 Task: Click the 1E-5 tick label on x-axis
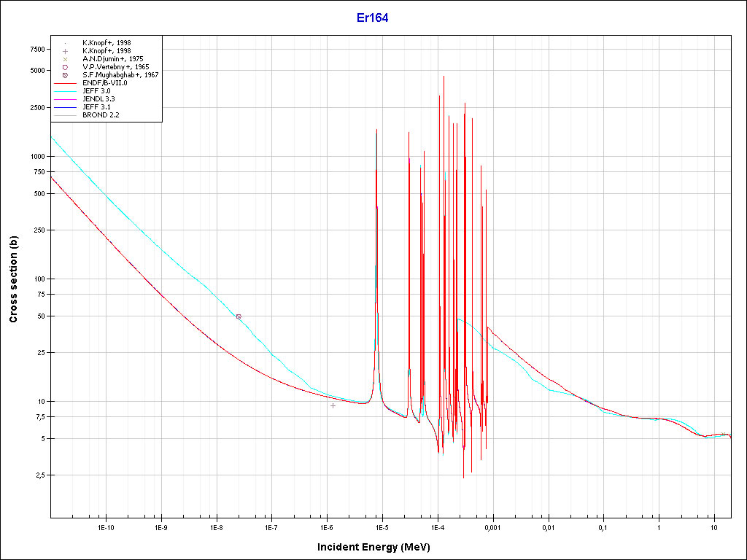[382, 527]
